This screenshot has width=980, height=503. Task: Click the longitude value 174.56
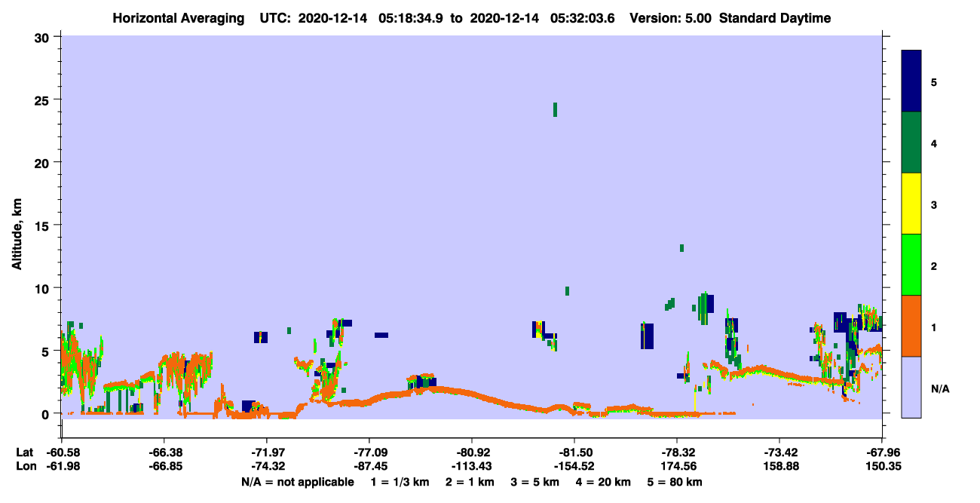click(x=677, y=466)
